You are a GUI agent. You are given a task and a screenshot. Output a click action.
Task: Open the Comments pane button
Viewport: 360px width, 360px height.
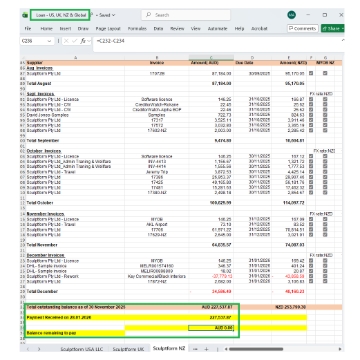click(303, 29)
